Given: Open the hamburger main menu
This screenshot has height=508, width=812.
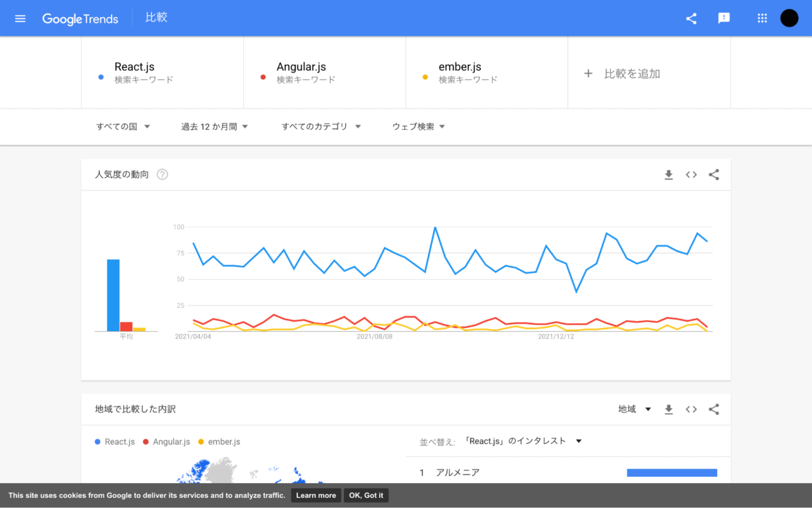Looking at the screenshot, I should tap(20, 19).
